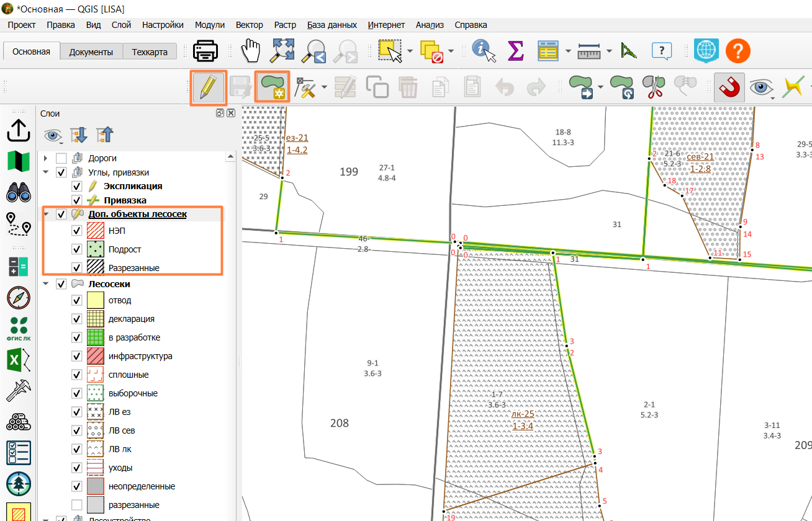Click the binoculars icon in sidebar
Image resolution: width=812 pixels, height=521 pixels.
pyautogui.click(x=19, y=194)
